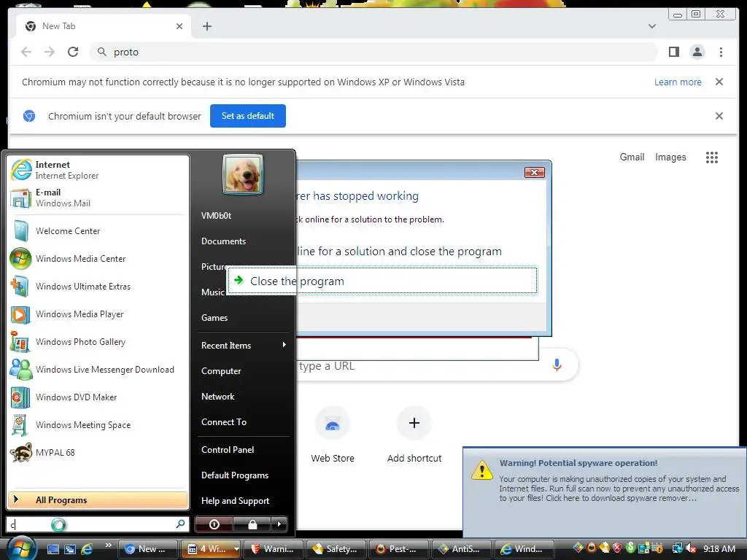
Task: Click the dog user account picture
Action: [242, 174]
